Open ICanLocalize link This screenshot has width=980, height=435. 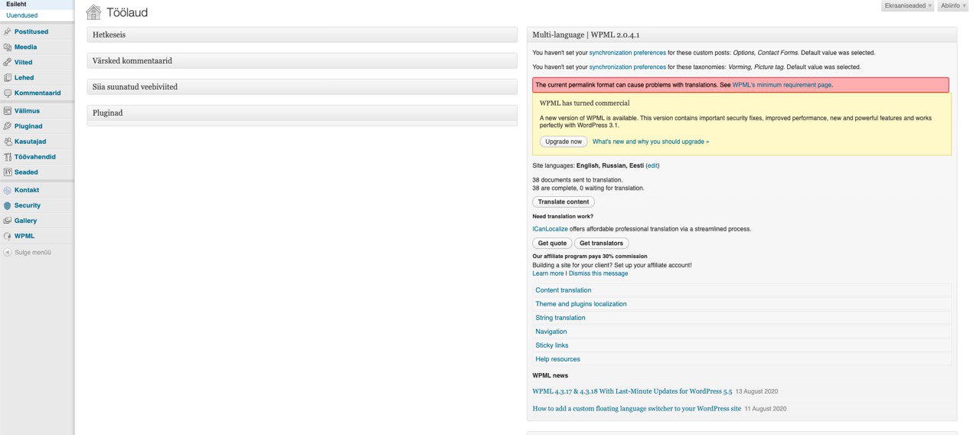click(x=550, y=229)
